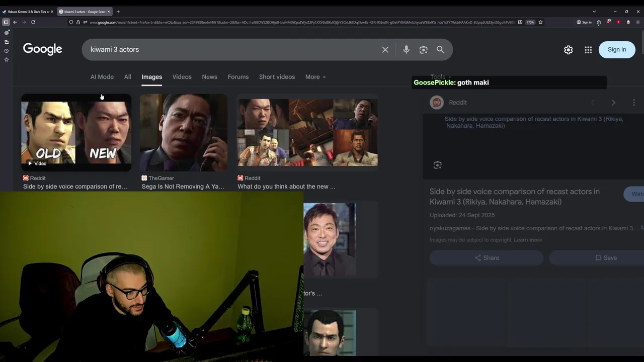
Task: Click the Learn more copyright link
Action: point(528,240)
